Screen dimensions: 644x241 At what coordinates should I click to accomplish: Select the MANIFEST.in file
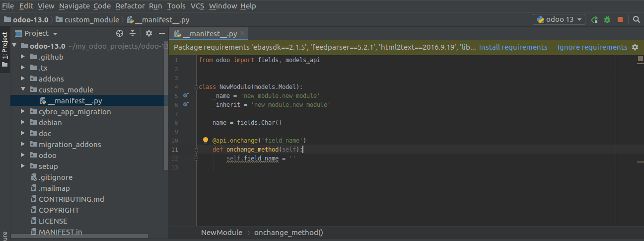(56, 232)
